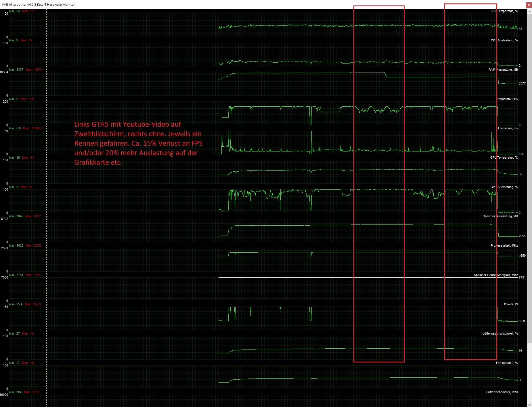Click 'Max : 16574' on RAM usage graph

pos(34,70)
